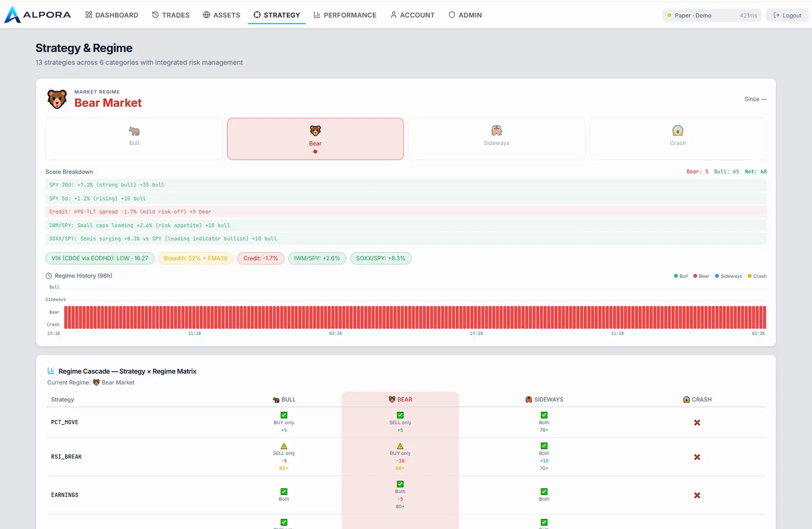Click EARNINGS Bear green checkmark
812x529 pixels.
(x=400, y=484)
